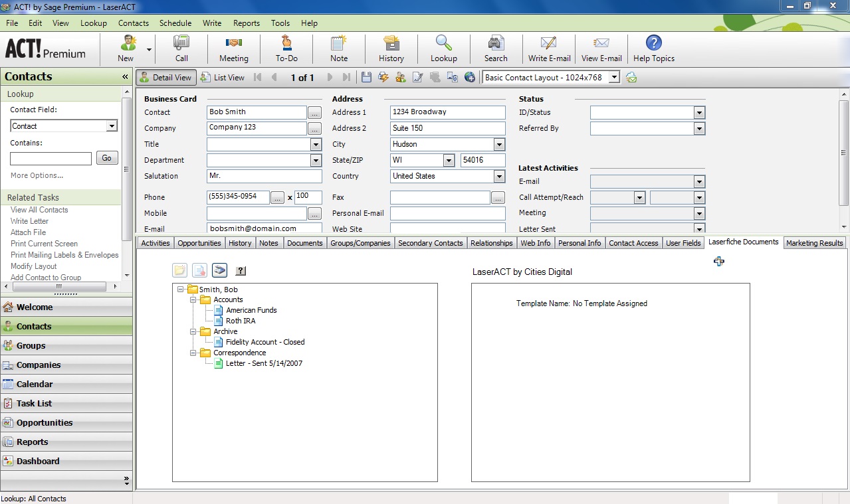
Task: Go to the next record arrow
Action: point(330,78)
